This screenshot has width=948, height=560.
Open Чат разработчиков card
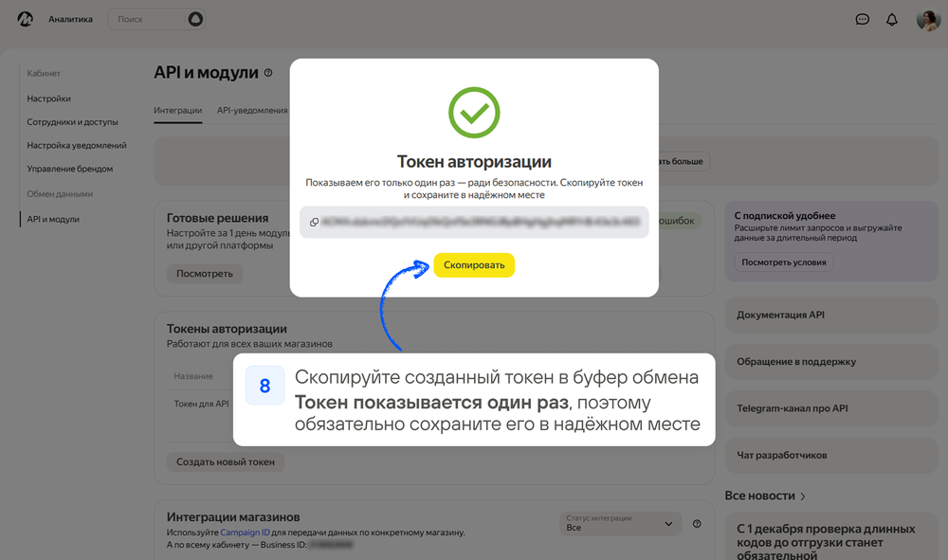[831, 456]
